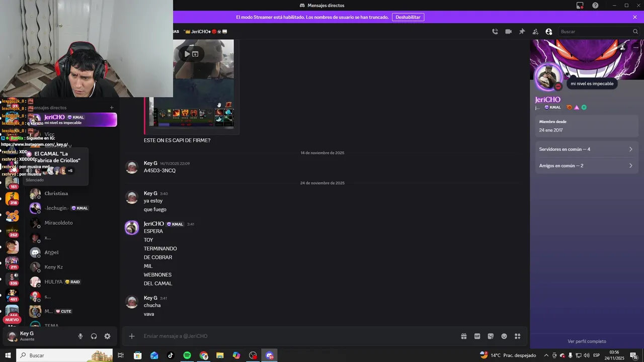Image resolution: width=644 pixels, height=362 pixels.
Task: Open volume control in system tray
Action: (x=586, y=355)
